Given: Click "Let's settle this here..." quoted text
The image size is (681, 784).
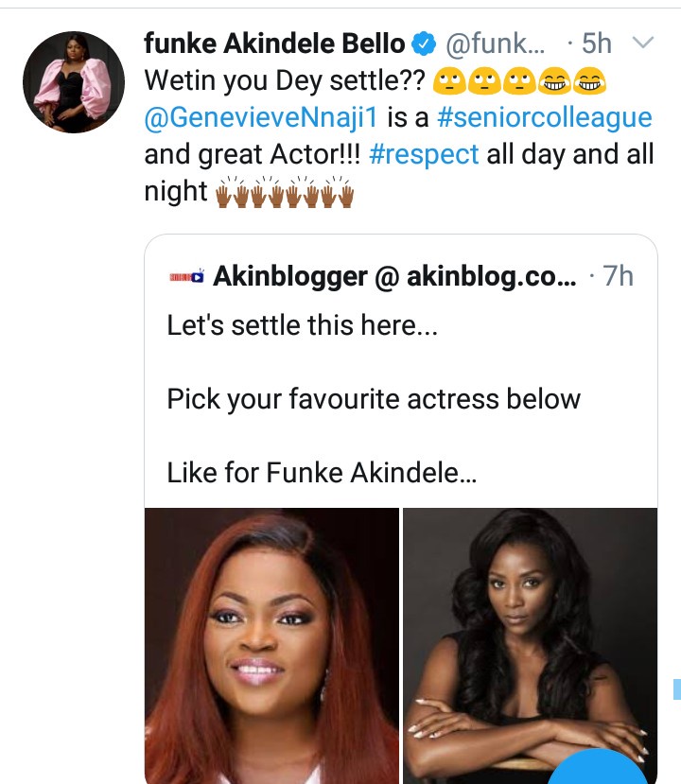Looking at the screenshot, I should (x=294, y=326).
